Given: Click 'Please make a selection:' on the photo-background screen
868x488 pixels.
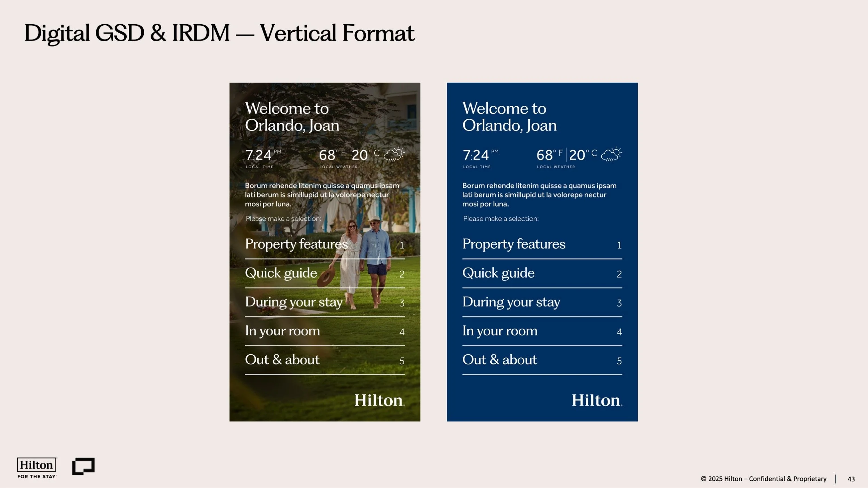Looking at the screenshot, I should point(283,219).
